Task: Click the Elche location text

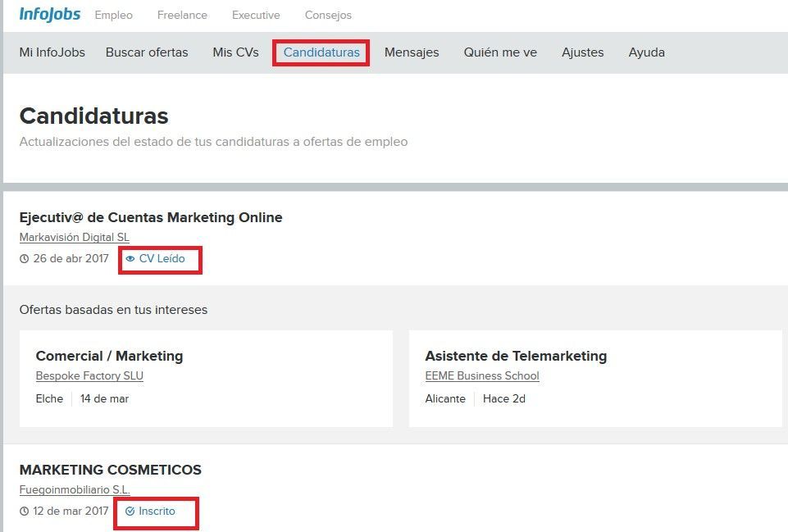Action: 49,399
